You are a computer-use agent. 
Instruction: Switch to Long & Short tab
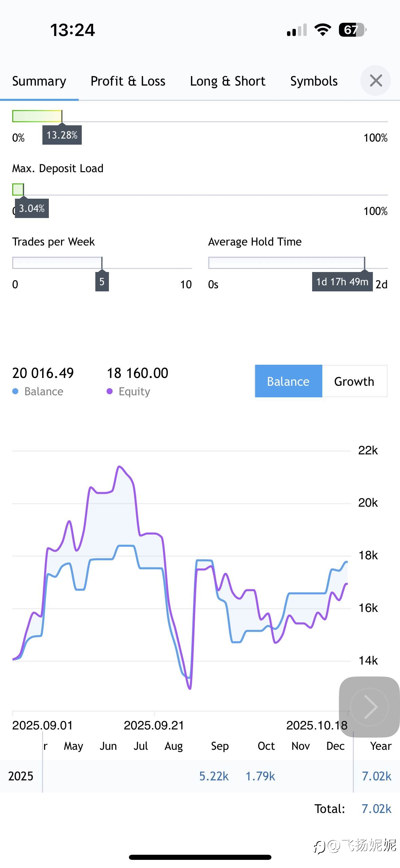[x=228, y=82]
